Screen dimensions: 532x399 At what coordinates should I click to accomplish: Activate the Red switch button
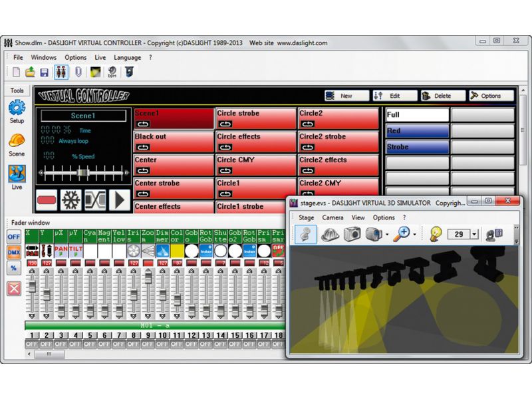coord(418,131)
